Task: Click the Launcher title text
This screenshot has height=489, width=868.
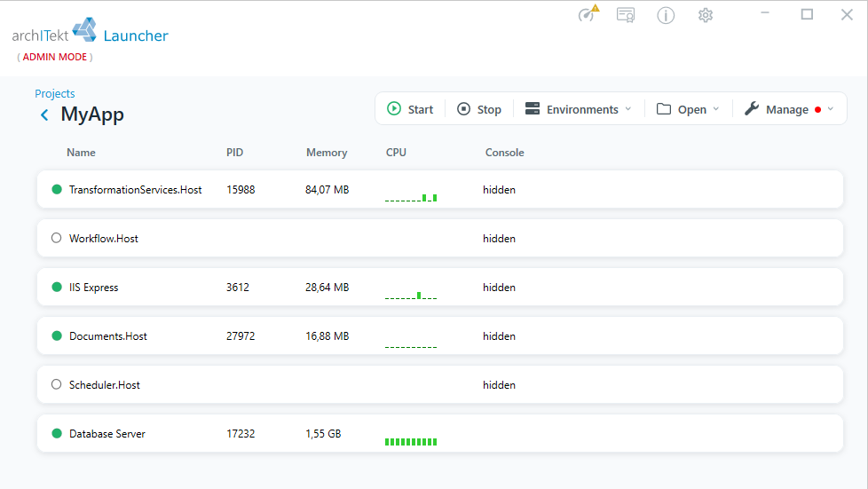Action: point(136,36)
